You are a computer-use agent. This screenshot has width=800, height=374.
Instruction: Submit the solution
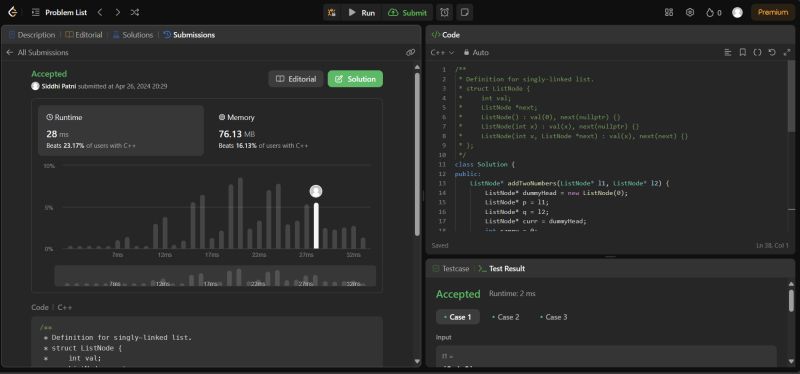pos(407,13)
